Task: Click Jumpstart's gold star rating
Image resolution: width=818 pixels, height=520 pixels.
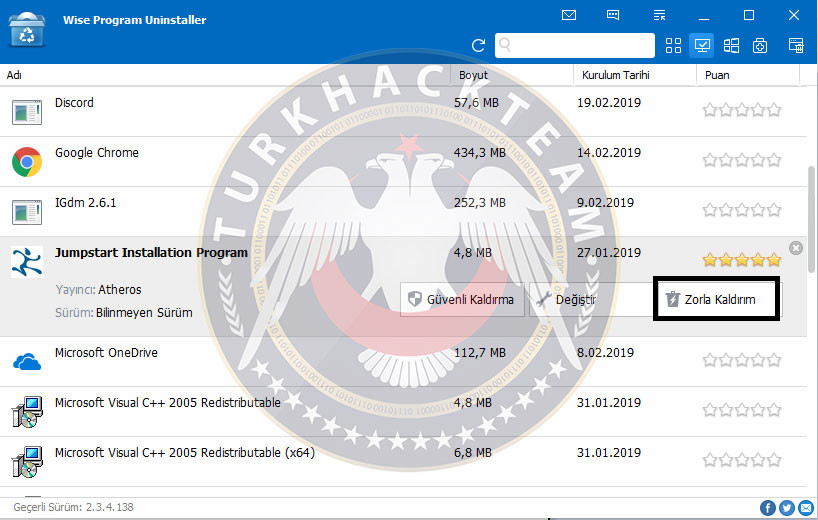Action: [x=741, y=259]
